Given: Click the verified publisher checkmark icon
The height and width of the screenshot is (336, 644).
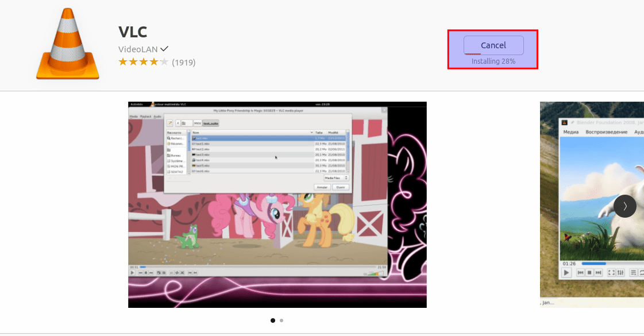Looking at the screenshot, I should tap(164, 49).
